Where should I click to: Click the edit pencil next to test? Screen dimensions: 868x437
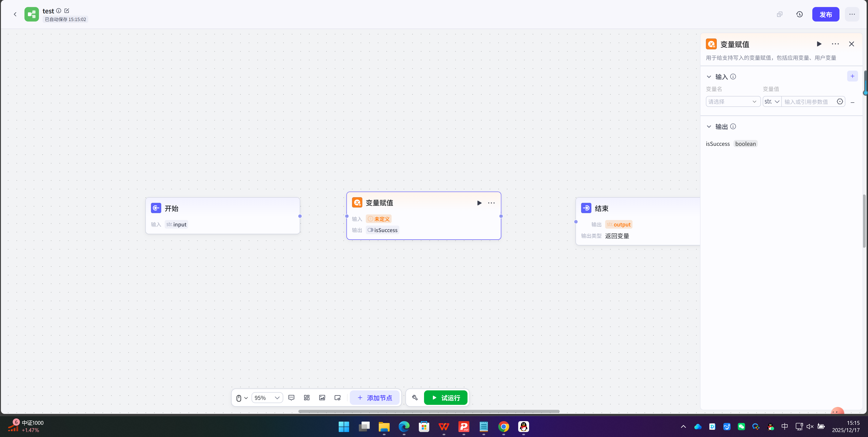click(x=67, y=11)
